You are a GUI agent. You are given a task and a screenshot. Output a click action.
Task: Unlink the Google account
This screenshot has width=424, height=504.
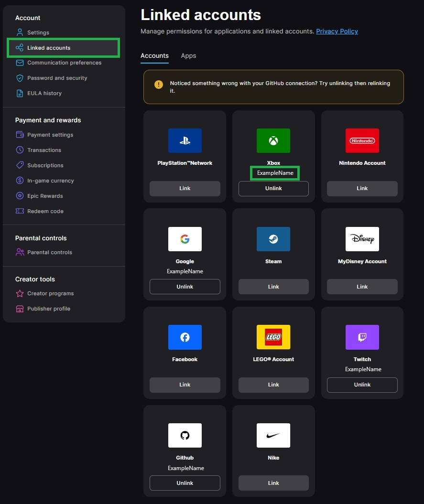(x=185, y=287)
